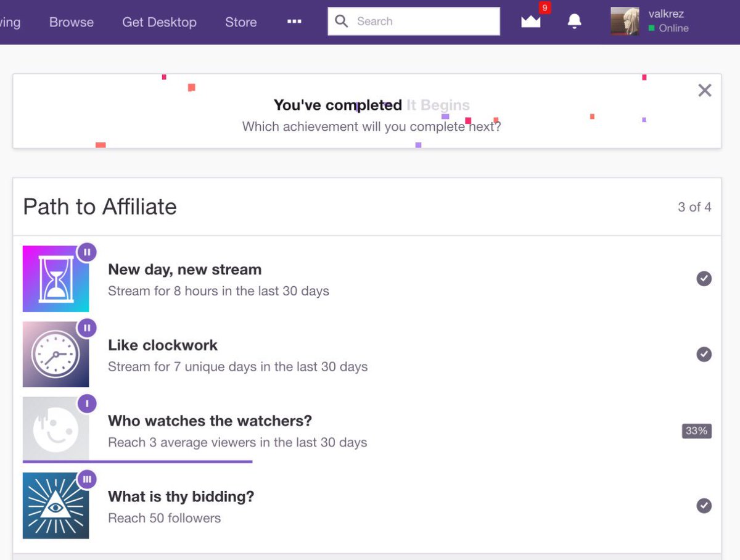Viewport: 740px width, 560px height.
Task: Click into the Search field
Action: (414, 22)
